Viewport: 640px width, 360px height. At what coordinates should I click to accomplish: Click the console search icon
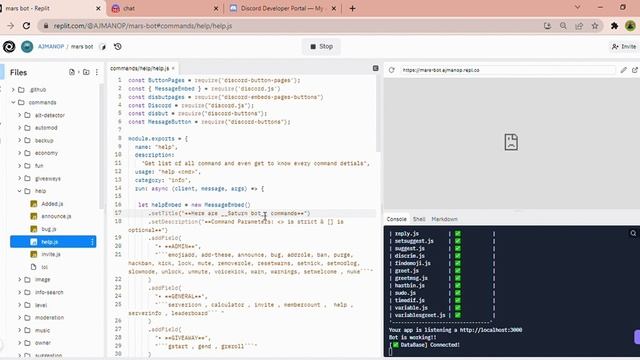click(x=633, y=233)
